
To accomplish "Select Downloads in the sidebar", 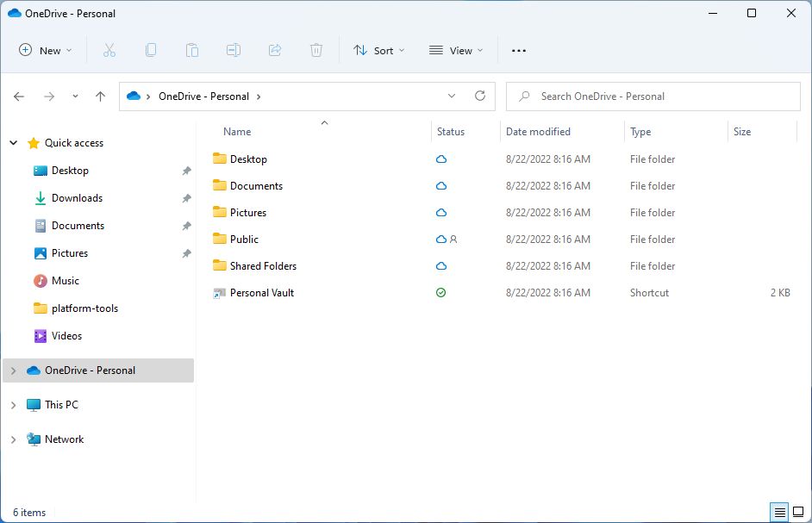I will point(78,198).
